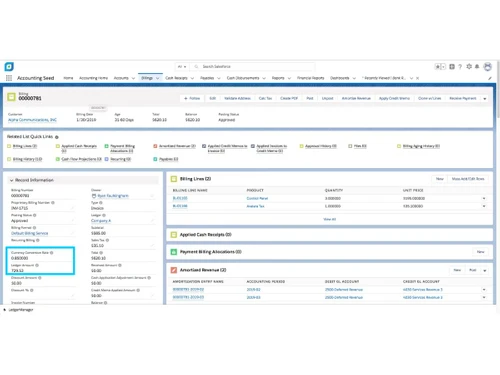Click the Mass Add/Edit Rows button

(x=468, y=179)
